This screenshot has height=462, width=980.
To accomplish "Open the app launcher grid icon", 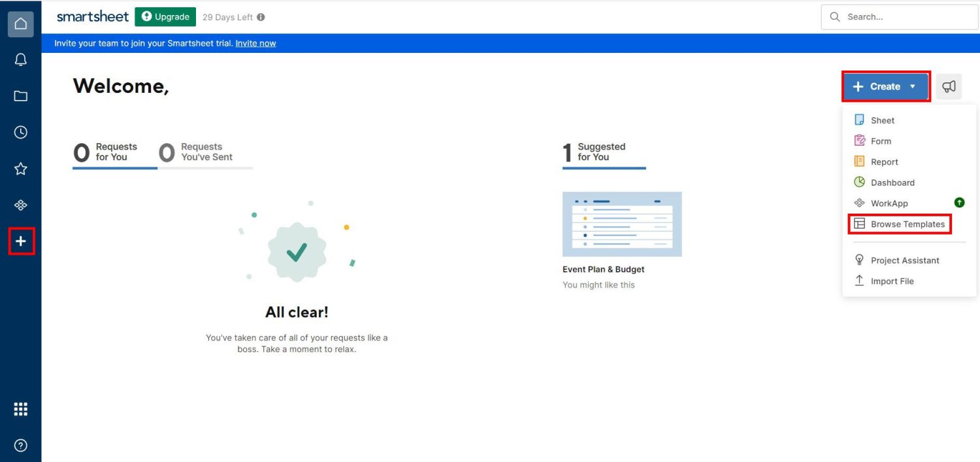I will [20, 408].
